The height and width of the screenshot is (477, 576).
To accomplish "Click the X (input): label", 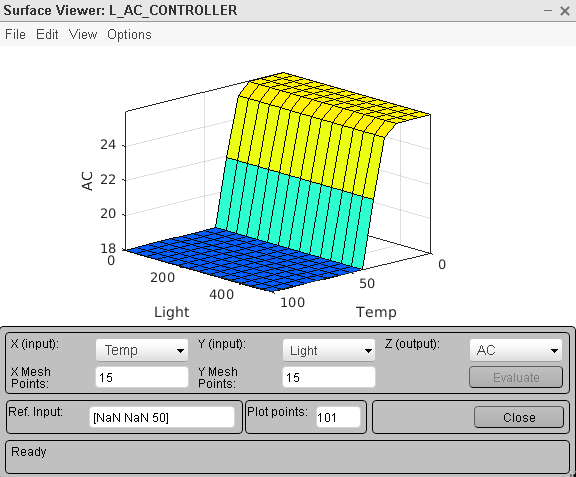I will (35, 344).
